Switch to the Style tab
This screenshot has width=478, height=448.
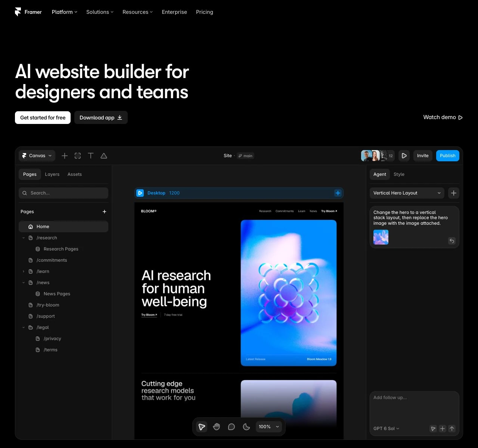point(399,174)
